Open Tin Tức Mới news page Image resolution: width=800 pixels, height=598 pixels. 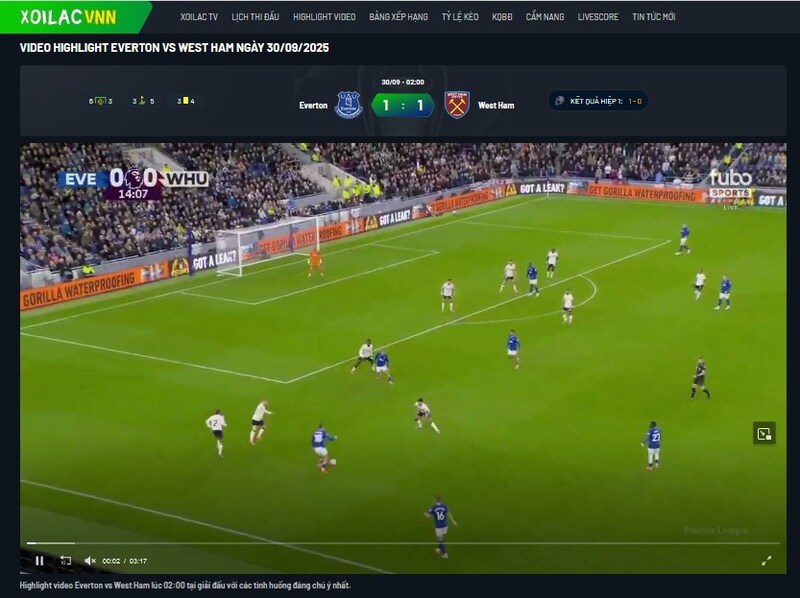tap(653, 17)
